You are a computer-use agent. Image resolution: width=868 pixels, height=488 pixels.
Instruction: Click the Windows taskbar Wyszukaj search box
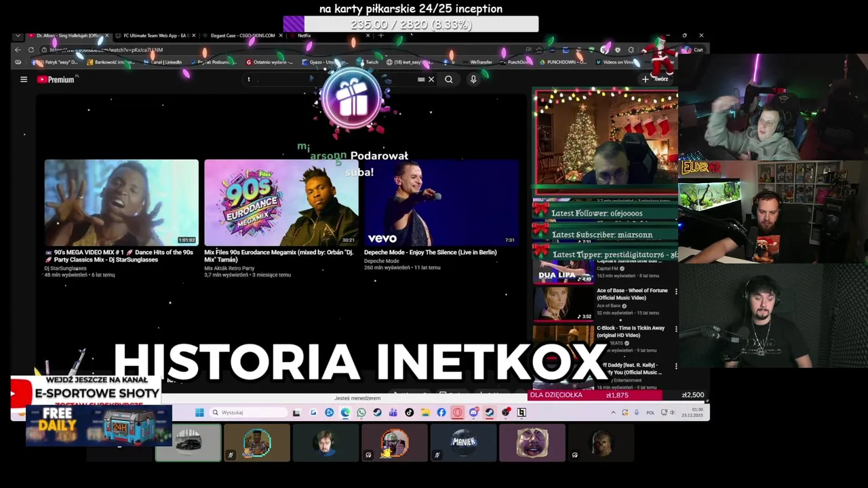click(x=248, y=412)
